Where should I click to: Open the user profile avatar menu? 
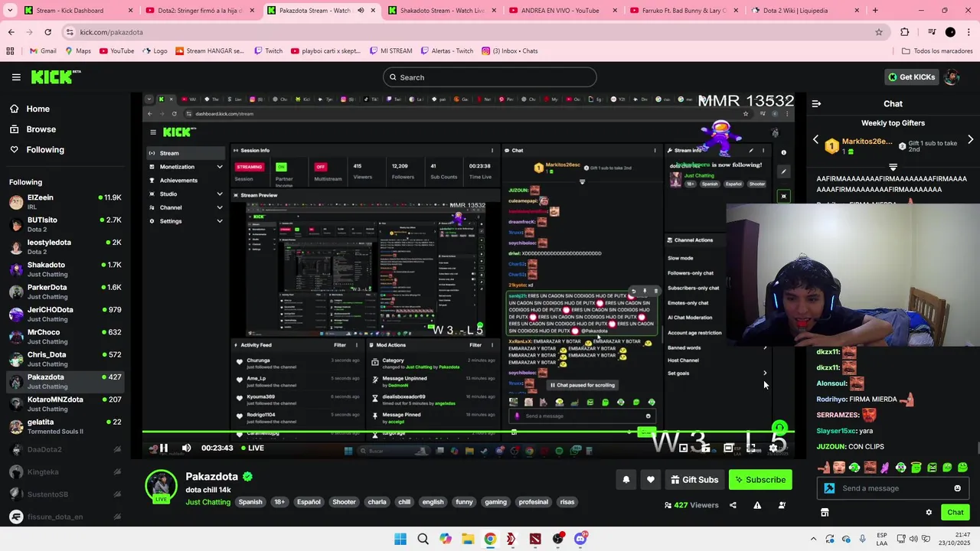[952, 77]
